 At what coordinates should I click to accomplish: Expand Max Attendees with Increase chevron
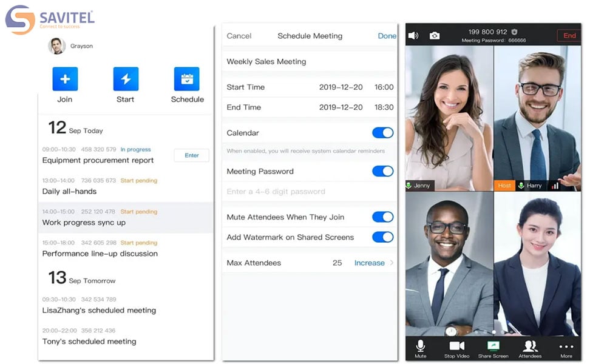pyautogui.click(x=392, y=263)
